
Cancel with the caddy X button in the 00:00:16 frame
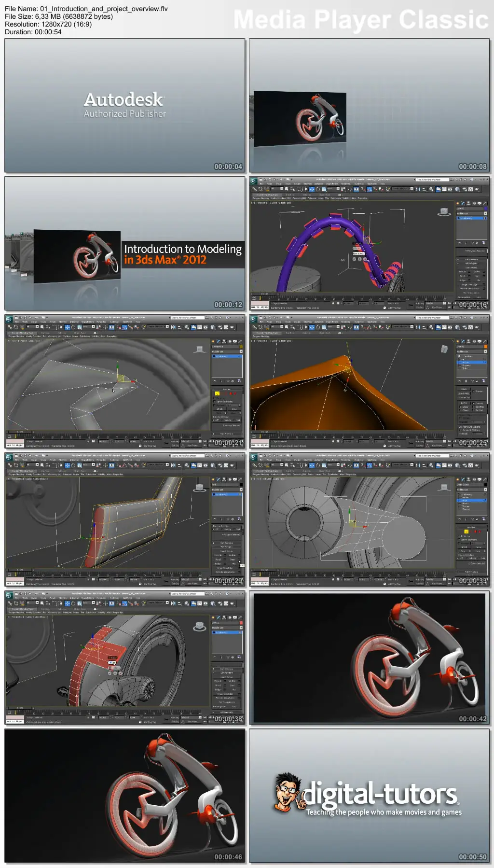pyautogui.click(x=365, y=259)
